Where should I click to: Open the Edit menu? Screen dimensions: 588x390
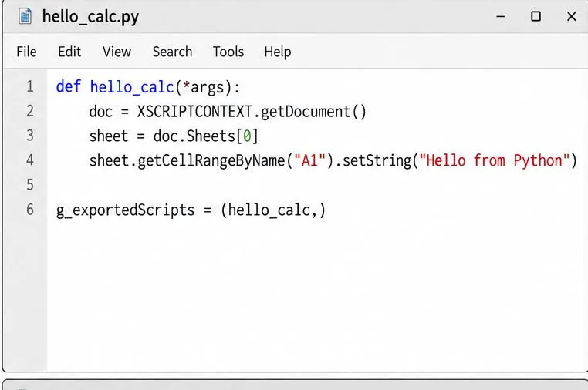coord(69,52)
